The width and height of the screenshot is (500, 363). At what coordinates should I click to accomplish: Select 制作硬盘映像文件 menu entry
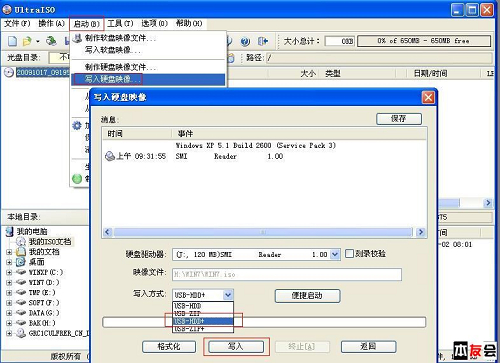148,67
